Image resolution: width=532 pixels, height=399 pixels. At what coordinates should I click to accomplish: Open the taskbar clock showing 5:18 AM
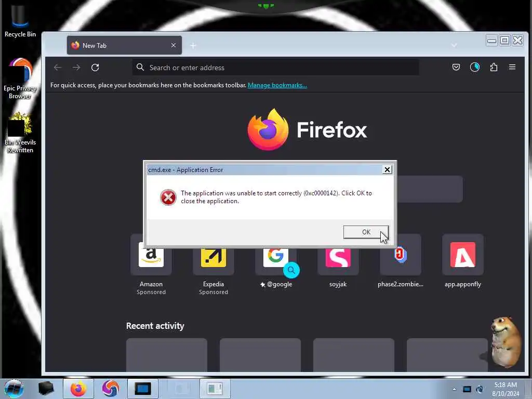[506, 389]
